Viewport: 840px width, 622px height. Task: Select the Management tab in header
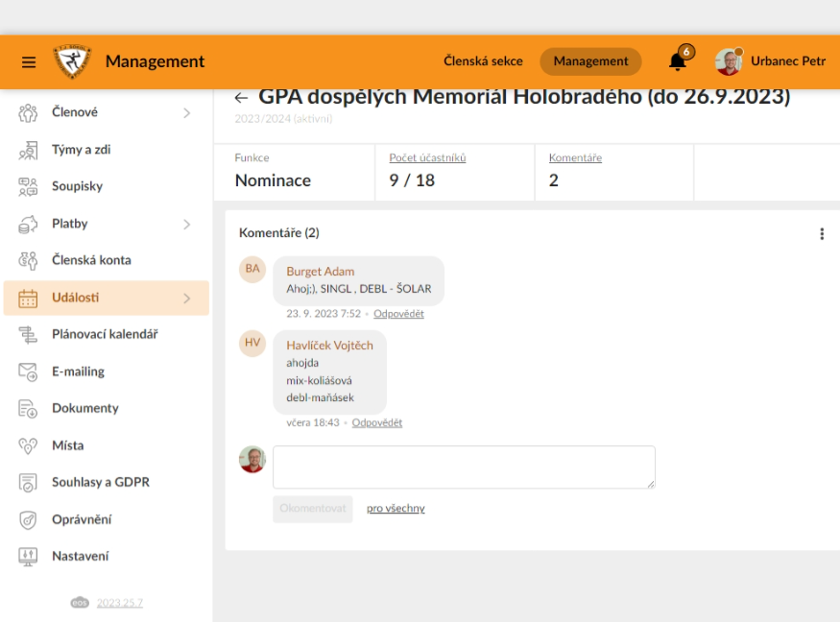(590, 61)
